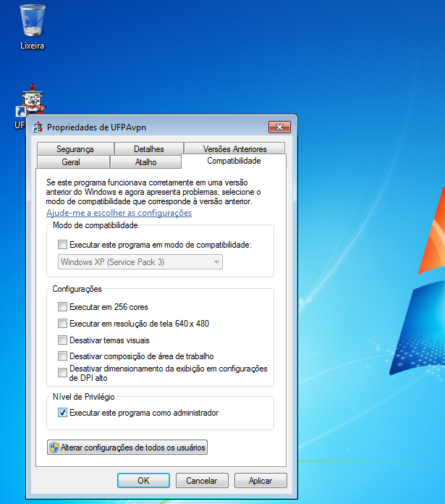445x504 pixels.
Task: Check Executar em 256 cores
Action: tap(62, 307)
